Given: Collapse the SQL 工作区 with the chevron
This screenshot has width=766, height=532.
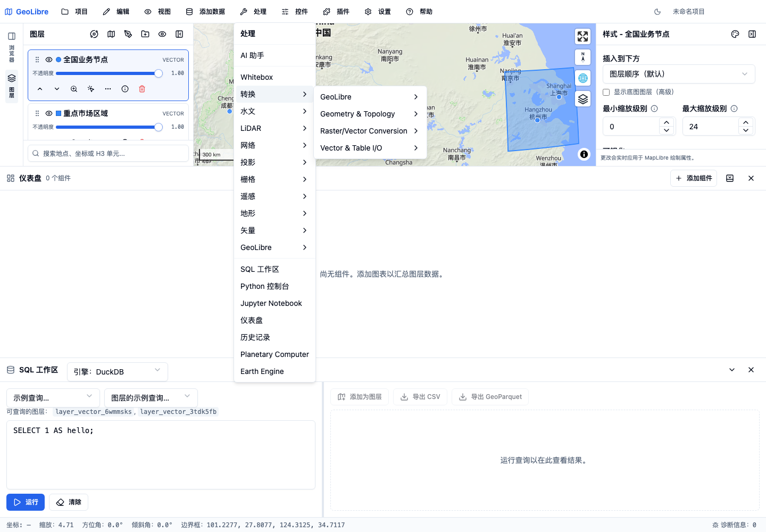Looking at the screenshot, I should (x=732, y=370).
